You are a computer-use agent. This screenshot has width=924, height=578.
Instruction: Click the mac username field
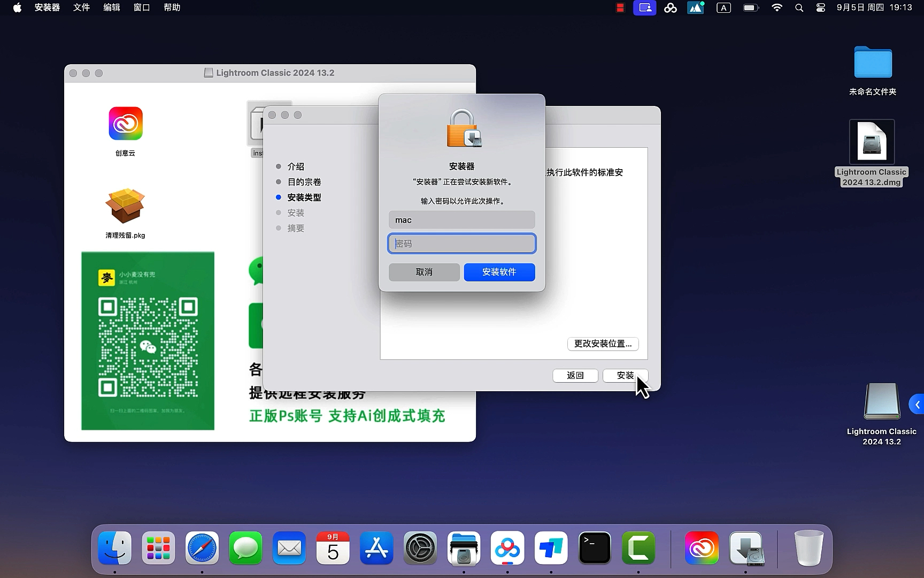(462, 220)
